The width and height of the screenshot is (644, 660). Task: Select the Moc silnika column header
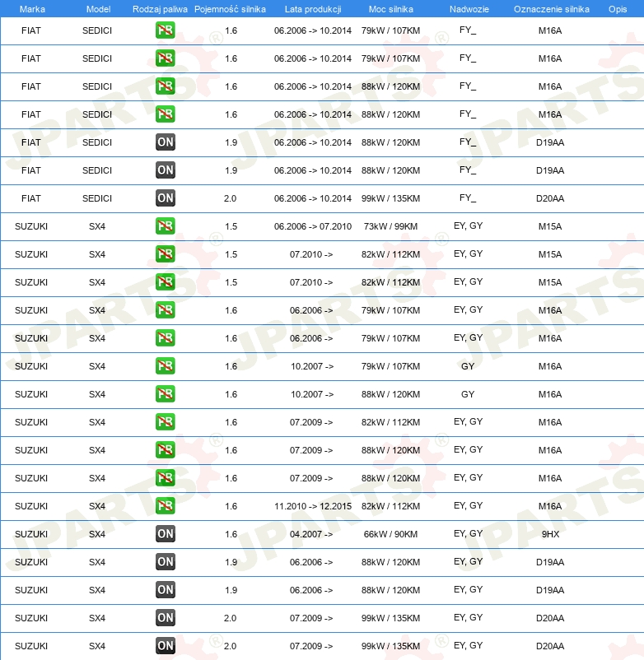pyautogui.click(x=390, y=8)
